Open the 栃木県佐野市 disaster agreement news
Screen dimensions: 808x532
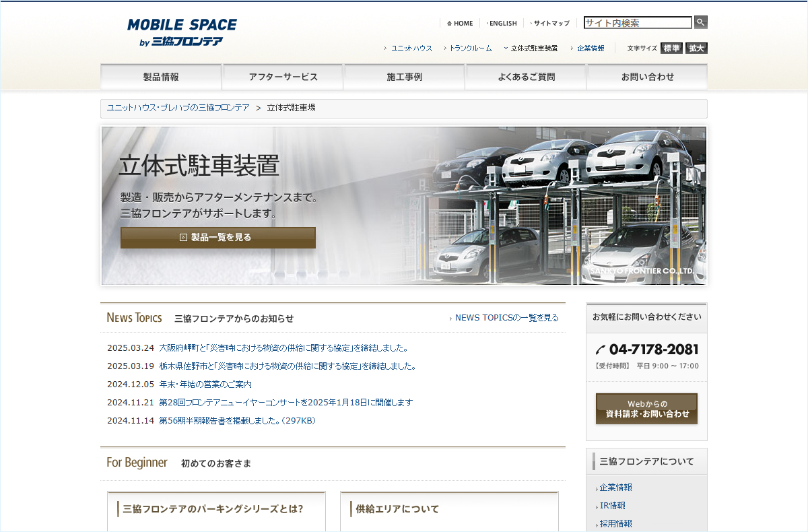click(288, 366)
